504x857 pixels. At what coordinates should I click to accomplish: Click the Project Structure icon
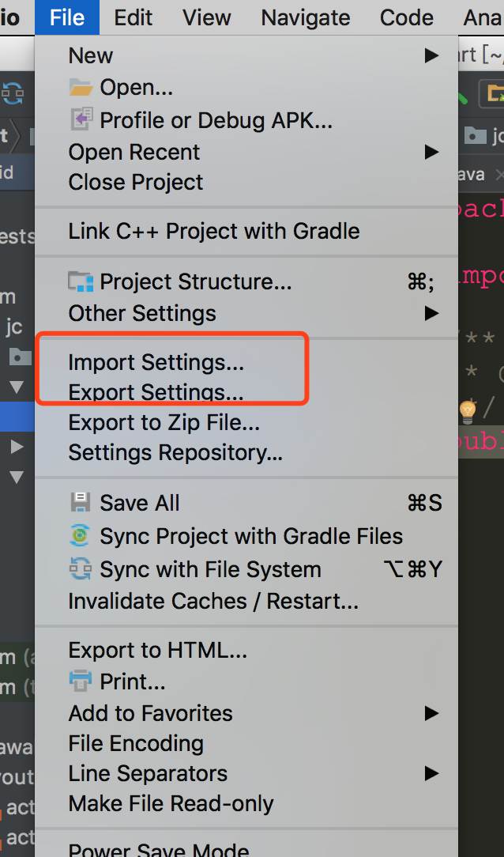81,281
